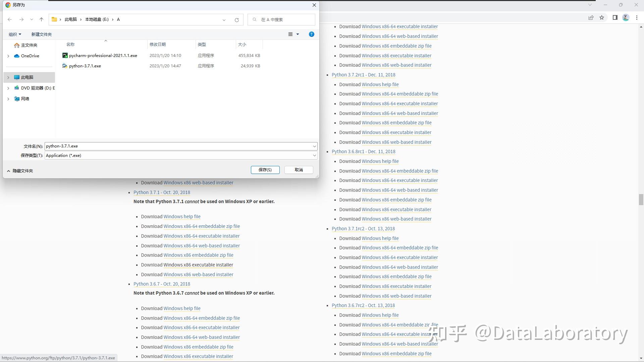Open the 组织 menu

click(15, 34)
